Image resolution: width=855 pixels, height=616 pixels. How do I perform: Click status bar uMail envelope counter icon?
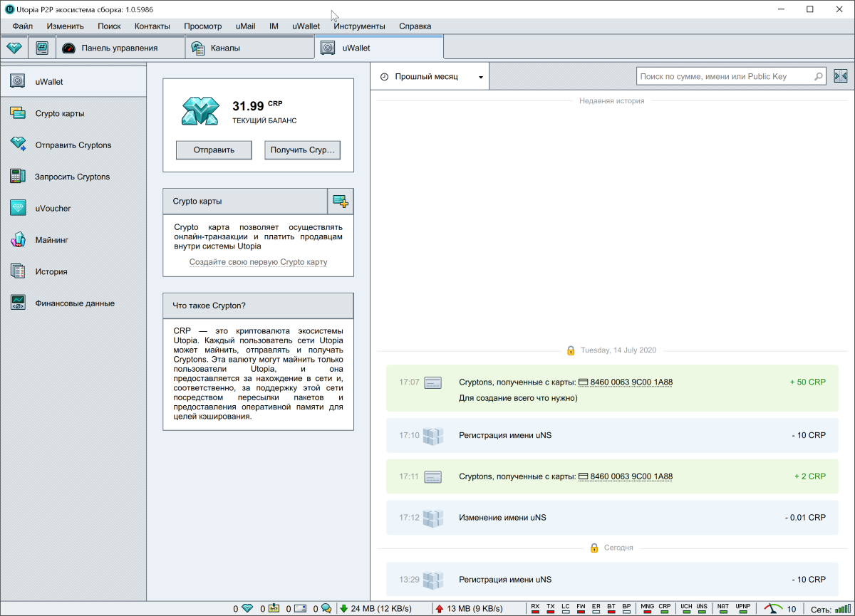coord(301,608)
